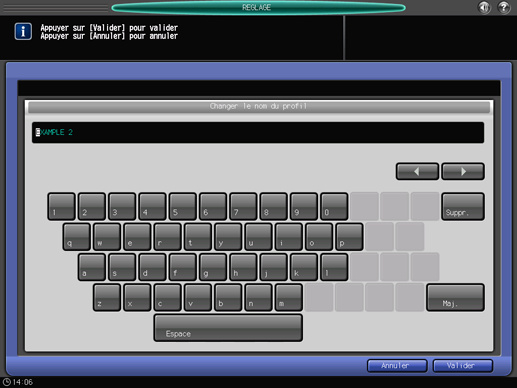
Task: Tap the 9 key
Action: 304,206
